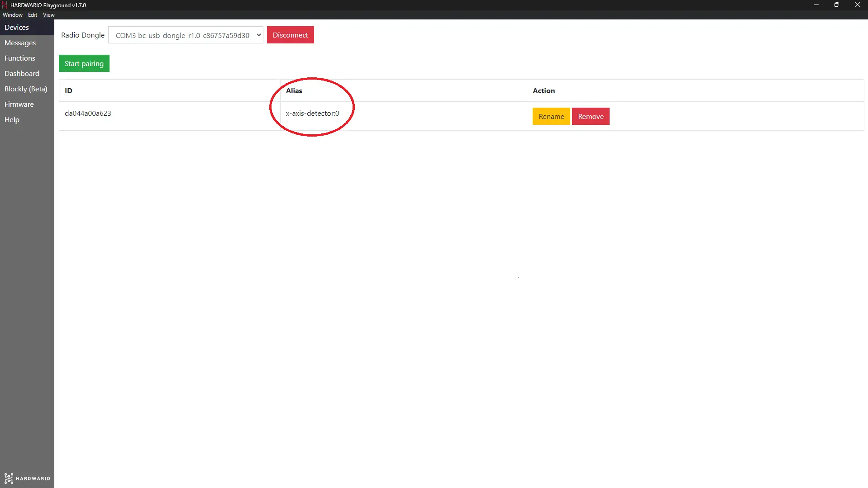Open the Help page
This screenshot has width=868, height=488.
(27, 119)
